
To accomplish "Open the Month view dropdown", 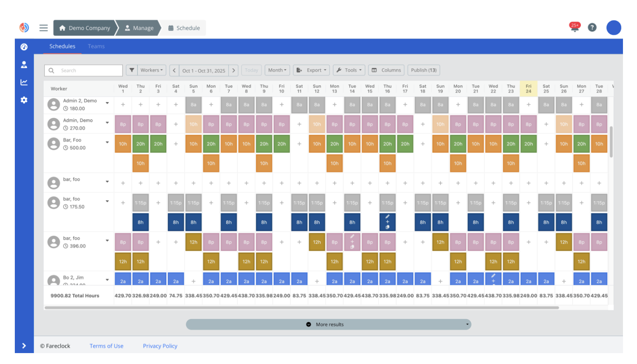I will click(277, 70).
